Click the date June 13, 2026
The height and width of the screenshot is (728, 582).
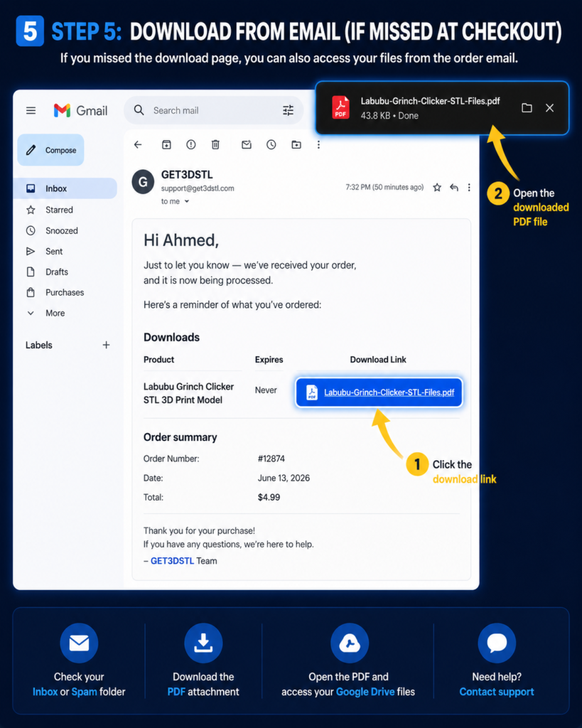pos(284,478)
